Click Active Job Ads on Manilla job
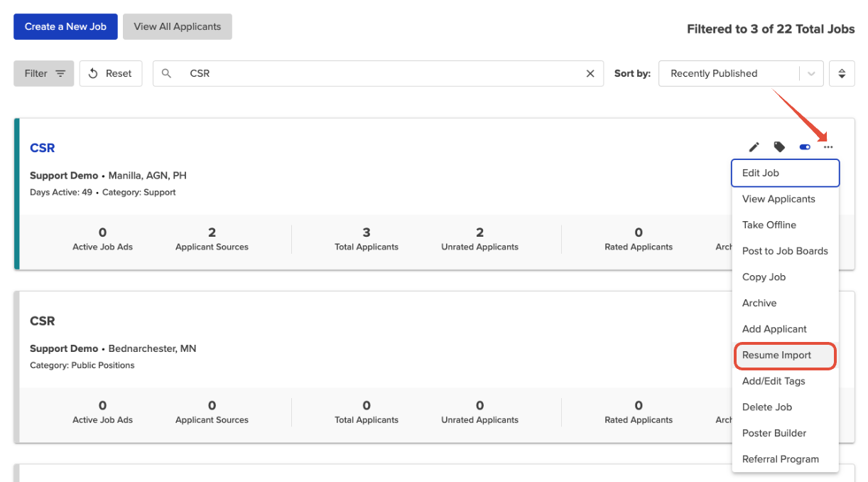This screenshot has height=482, width=868. tap(102, 240)
